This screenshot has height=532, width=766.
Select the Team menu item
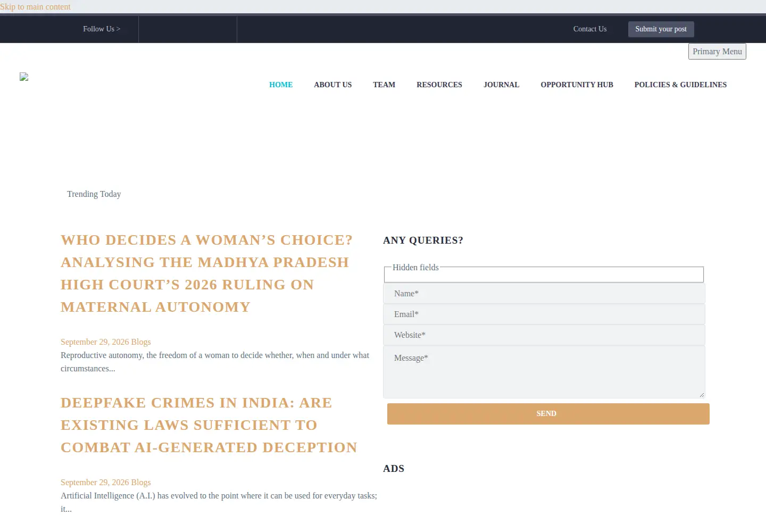click(384, 85)
